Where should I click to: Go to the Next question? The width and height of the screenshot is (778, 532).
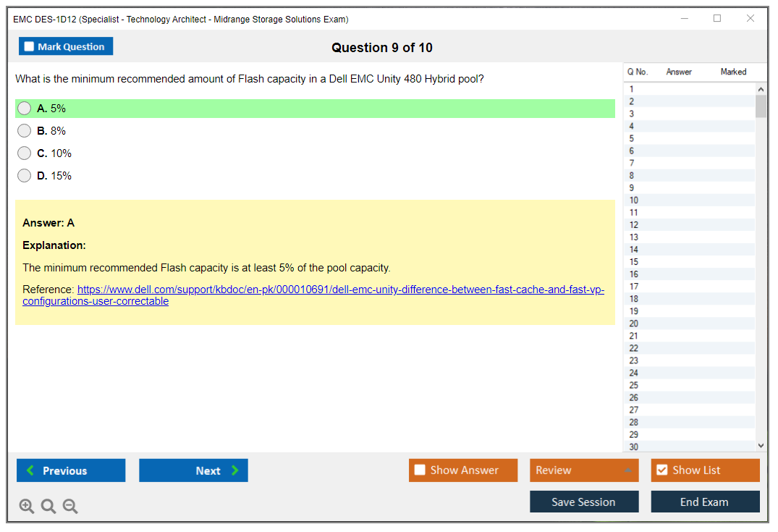pos(193,470)
